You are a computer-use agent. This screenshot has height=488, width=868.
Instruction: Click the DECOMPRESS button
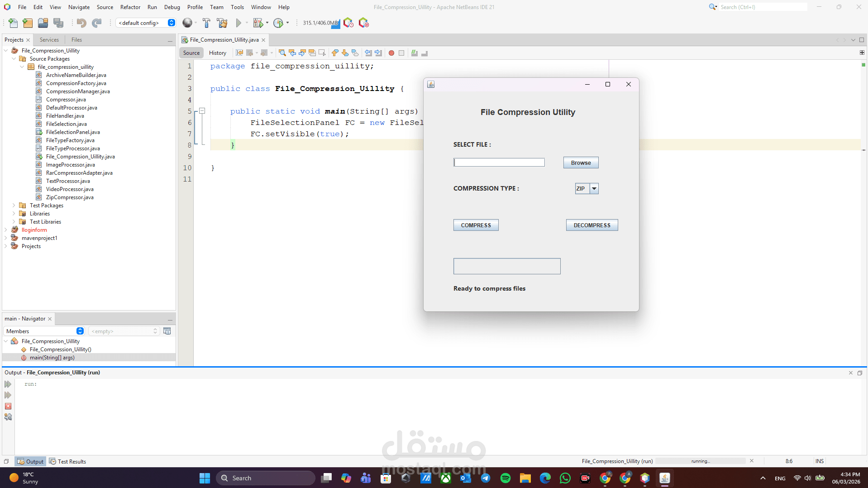coord(592,225)
